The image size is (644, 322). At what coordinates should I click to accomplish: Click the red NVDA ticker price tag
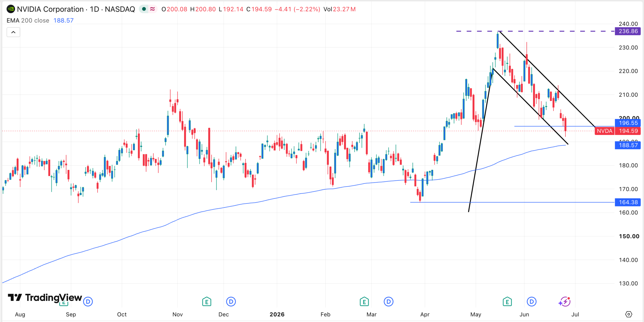[x=605, y=131]
